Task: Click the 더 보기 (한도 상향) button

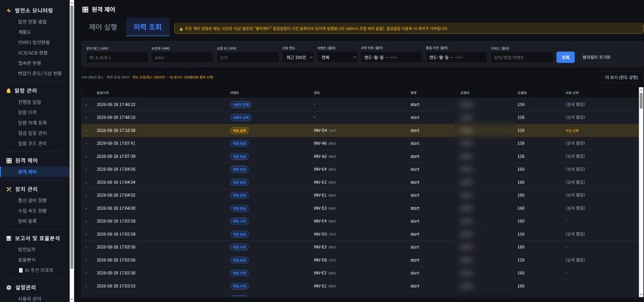Action: click(x=621, y=77)
